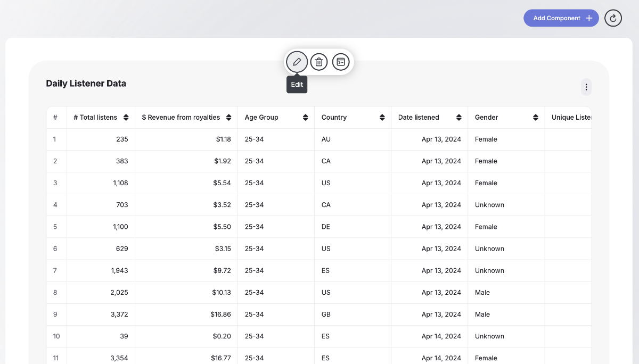The width and height of the screenshot is (639, 364).
Task: Open the console/embed icon in toolbar
Action: pos(341,62)
